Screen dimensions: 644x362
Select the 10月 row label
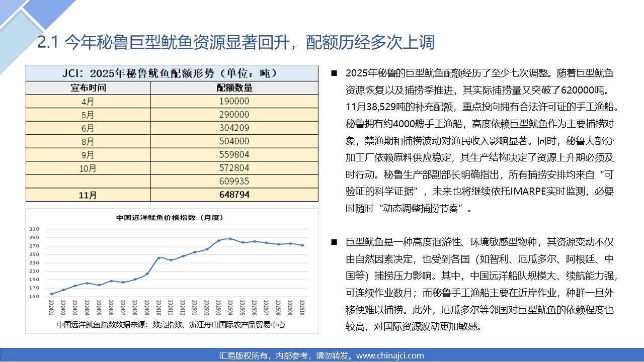point(88,167)
